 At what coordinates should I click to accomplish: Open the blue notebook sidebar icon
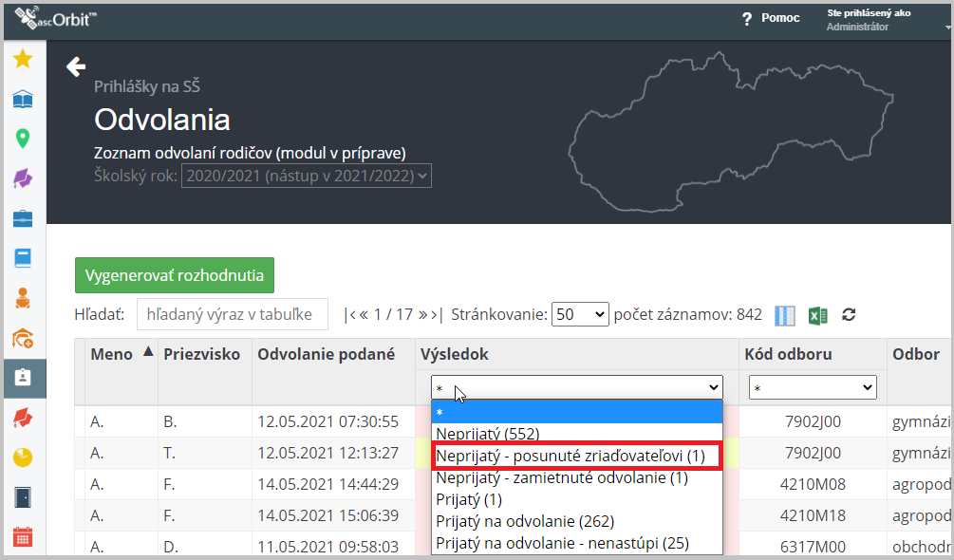23,258
